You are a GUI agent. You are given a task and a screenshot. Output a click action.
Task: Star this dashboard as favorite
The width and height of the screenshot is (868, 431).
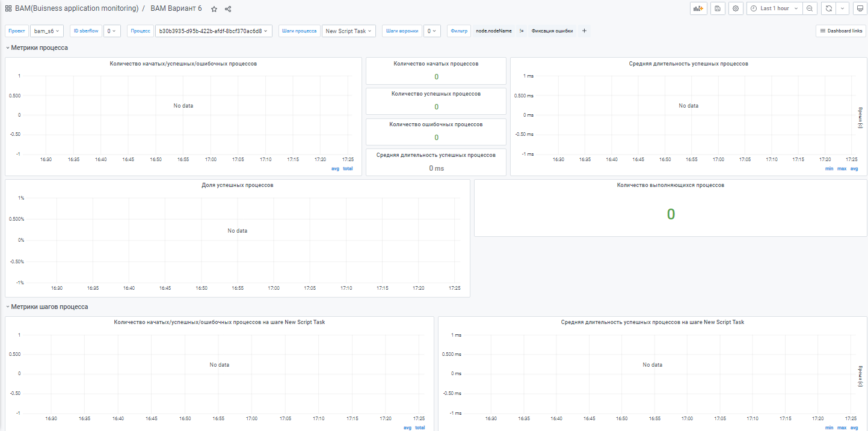[x=214, y=9]
